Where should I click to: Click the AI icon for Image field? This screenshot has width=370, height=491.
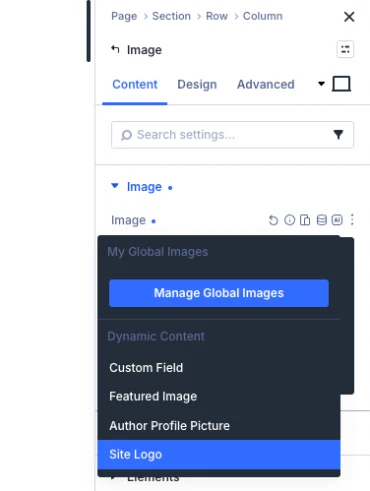(337, 220)
